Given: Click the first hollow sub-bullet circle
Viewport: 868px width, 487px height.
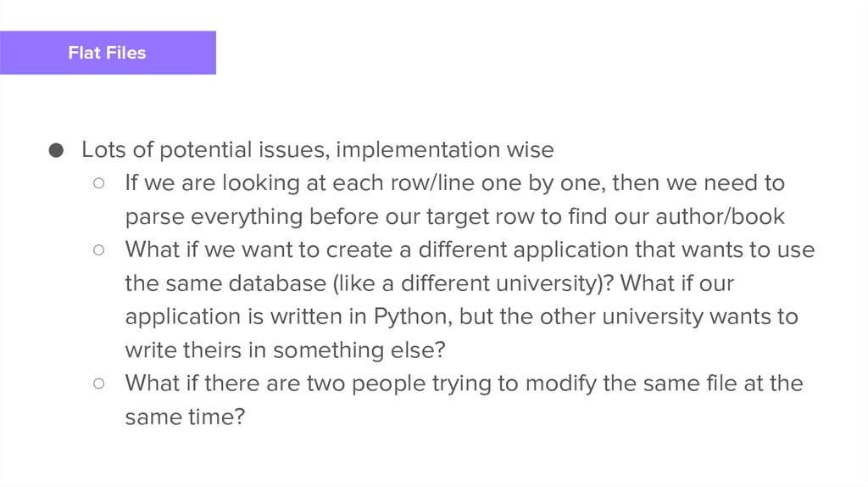Looking at the screenshot, I should pyautogui.click(x=99, y=183).
